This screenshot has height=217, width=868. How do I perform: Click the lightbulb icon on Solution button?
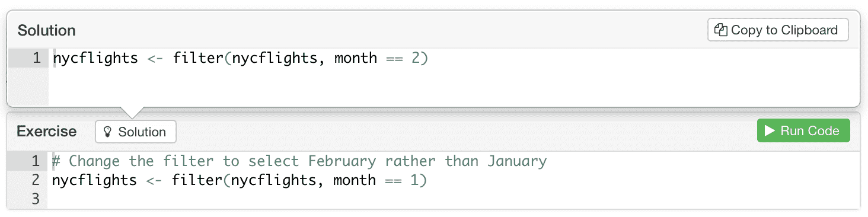[108, 132]
